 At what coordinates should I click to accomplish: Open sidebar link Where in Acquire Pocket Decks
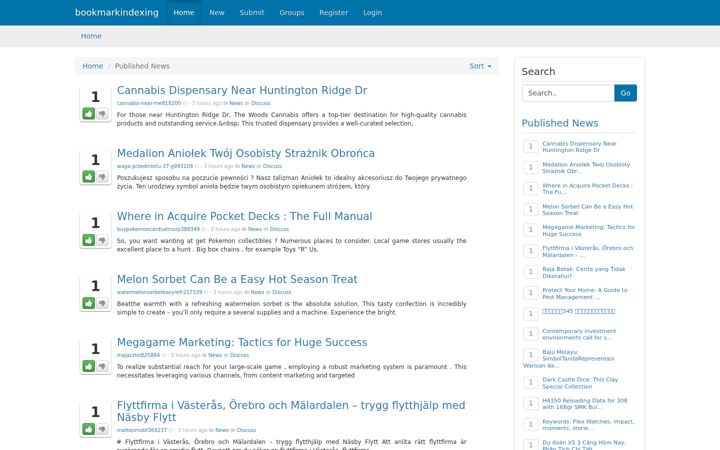587,189
